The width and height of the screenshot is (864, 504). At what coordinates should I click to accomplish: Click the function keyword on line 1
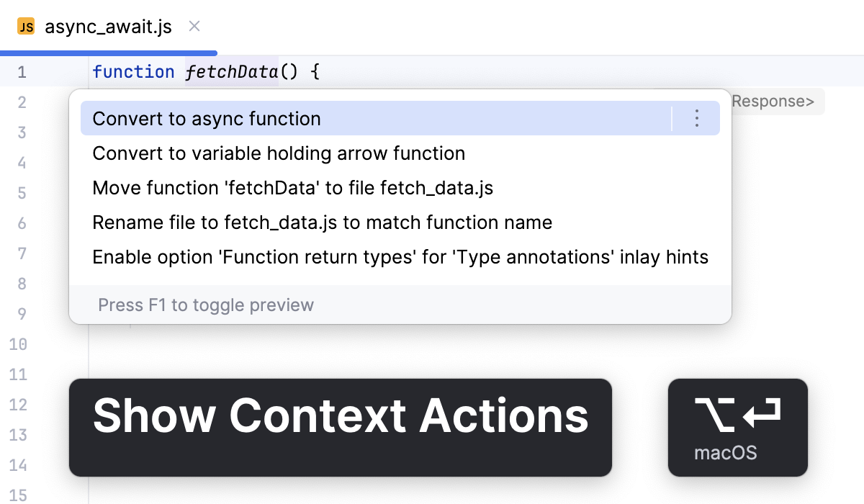pos(134,71)
